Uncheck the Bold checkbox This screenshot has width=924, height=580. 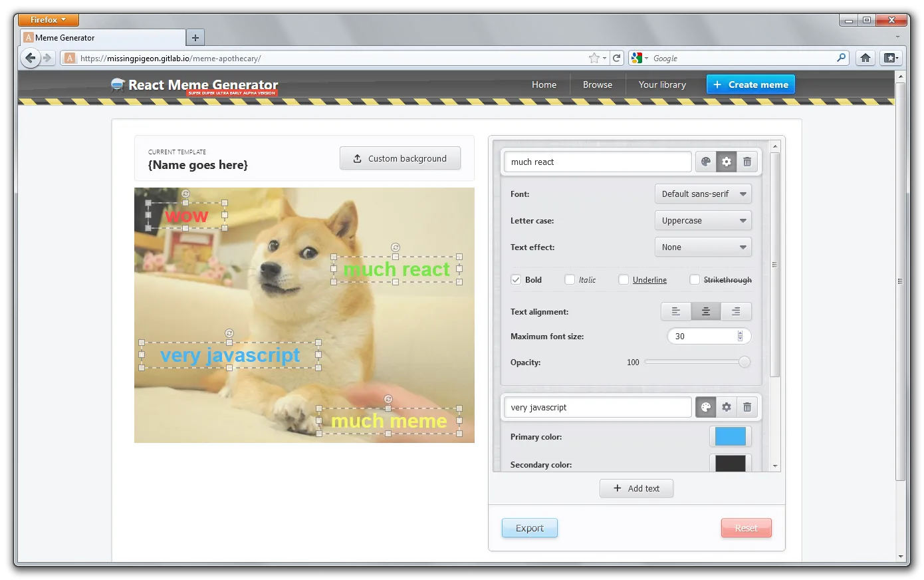click(x=516, y=280)
